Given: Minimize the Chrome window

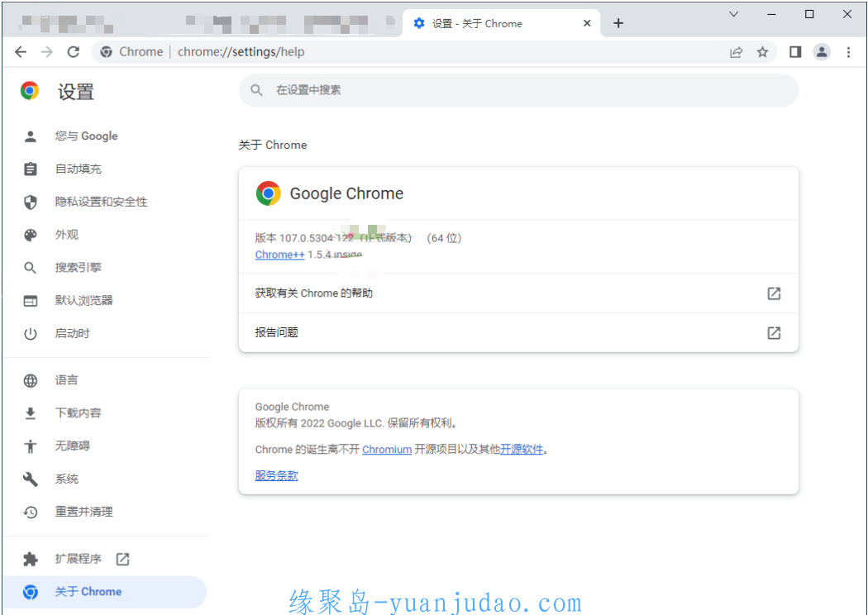Looking at the screenshot, I should 771,14.
